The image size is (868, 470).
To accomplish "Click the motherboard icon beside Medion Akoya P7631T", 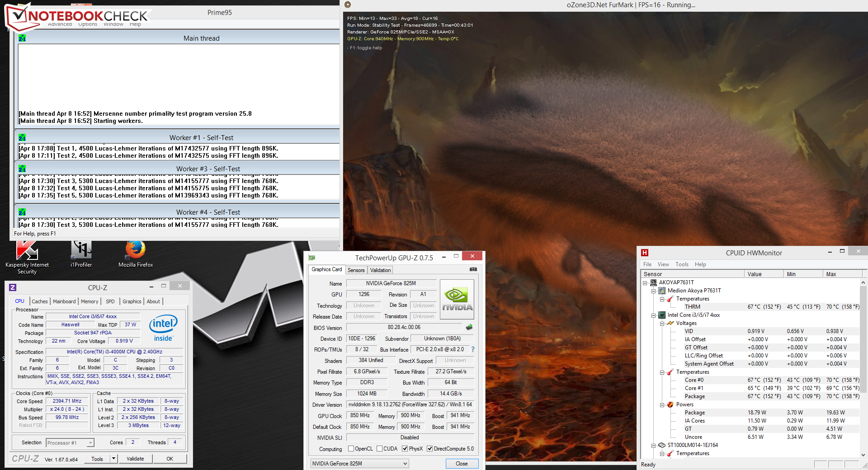I will (x=662, y=291).
